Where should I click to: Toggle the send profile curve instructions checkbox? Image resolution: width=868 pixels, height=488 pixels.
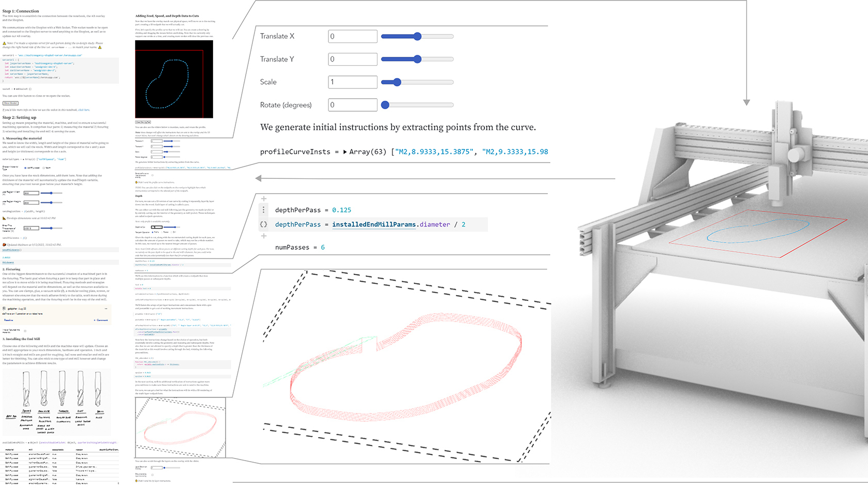pyautogui.click(x=153, y=175)
